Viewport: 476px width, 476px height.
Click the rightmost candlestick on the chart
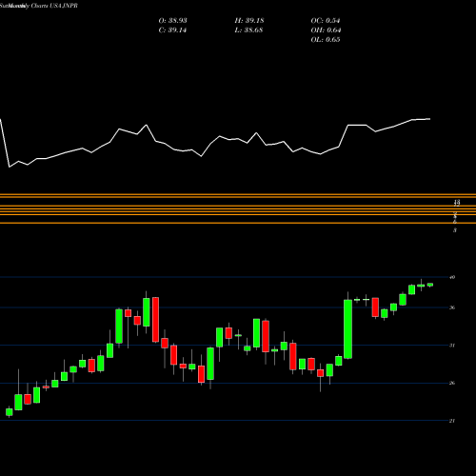(430, 285)
